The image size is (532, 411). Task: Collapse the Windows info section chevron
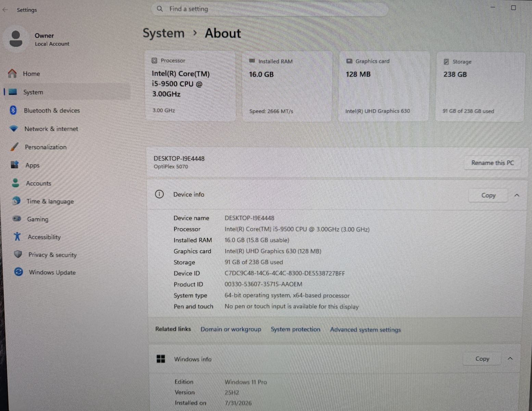tap(510, 359)
